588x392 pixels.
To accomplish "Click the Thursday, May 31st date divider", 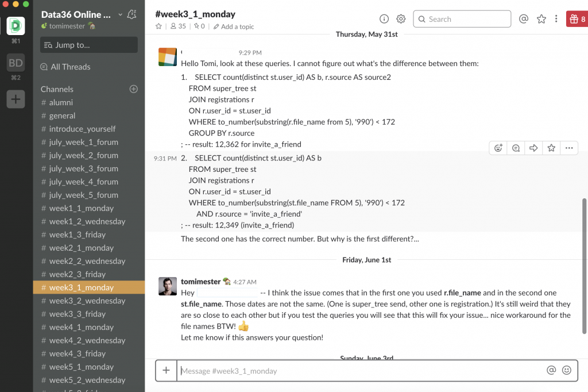I will (367, 34).
